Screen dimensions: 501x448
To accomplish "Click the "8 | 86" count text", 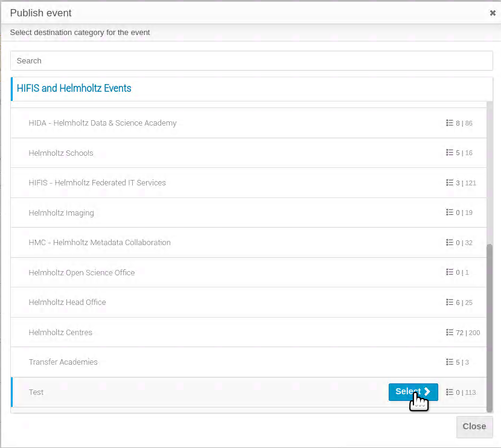I will pos(464,123).
